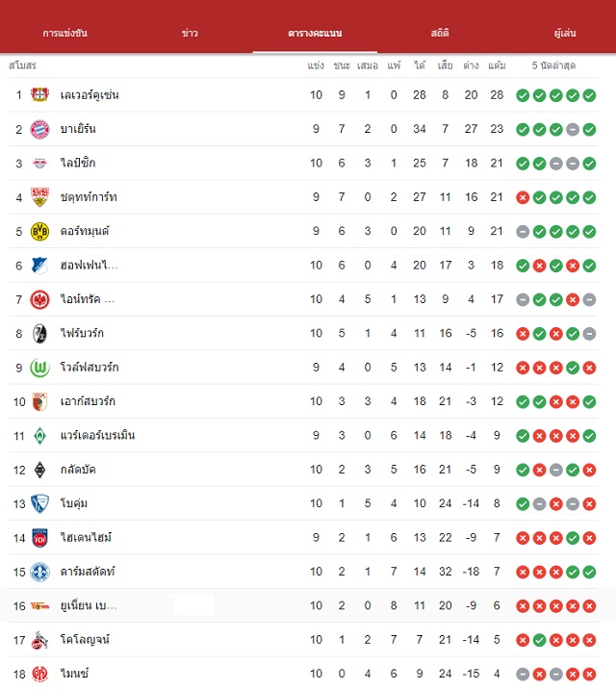Click the Mainz 05 club logo
Viewport: 616px width, 690px height.
coord(39,674)
